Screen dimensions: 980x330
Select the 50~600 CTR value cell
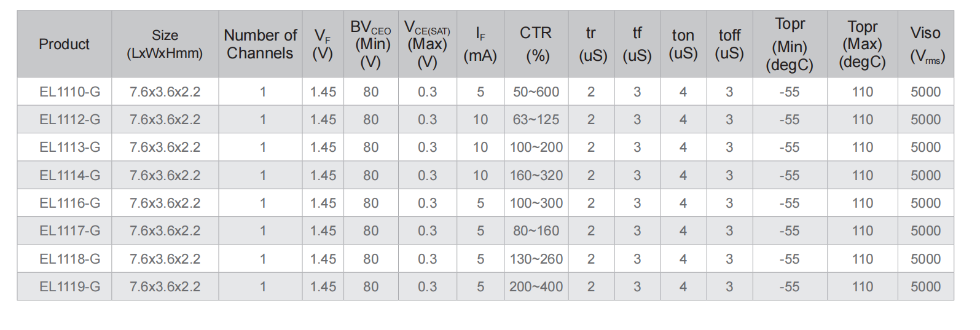pyautogui.click(x=536, y=92)
